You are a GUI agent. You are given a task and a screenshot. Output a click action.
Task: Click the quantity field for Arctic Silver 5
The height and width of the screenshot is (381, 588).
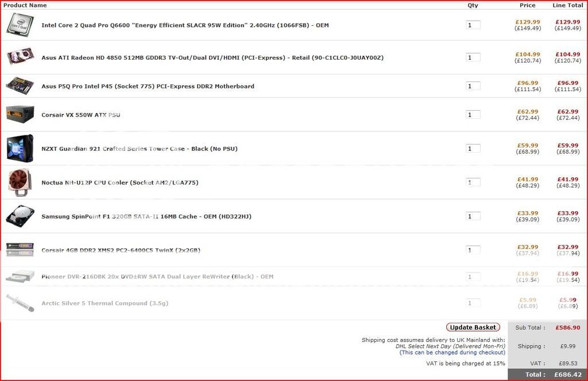(x=473, y=303)
